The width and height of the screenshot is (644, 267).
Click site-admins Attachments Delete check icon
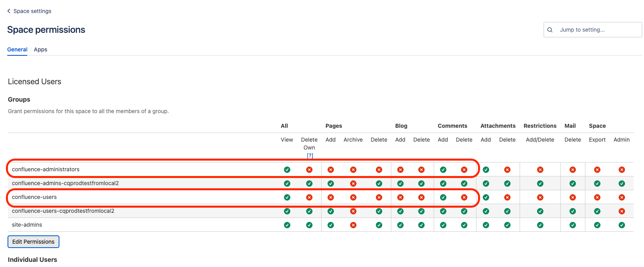point(507,225)
